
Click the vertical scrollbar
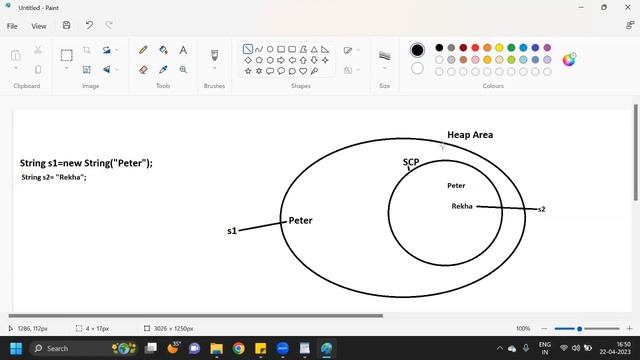click(x=636, y=152)
